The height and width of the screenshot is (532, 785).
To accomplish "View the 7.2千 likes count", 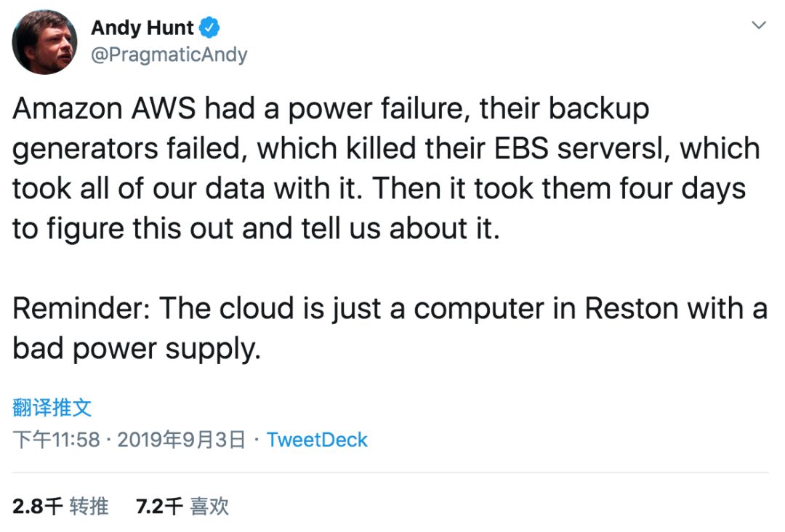I will (159, 507).
